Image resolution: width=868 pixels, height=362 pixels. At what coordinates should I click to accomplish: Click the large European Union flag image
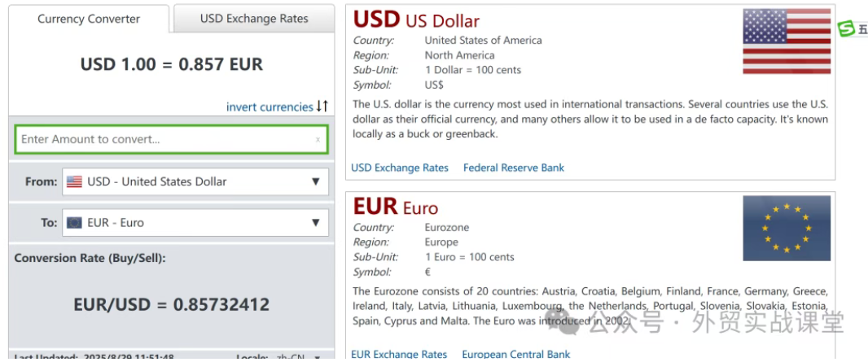click(x=786, y=228)
